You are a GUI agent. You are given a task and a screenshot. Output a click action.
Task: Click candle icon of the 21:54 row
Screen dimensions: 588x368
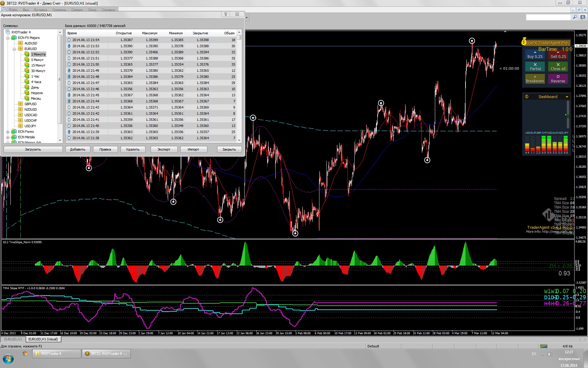(69, 40)
